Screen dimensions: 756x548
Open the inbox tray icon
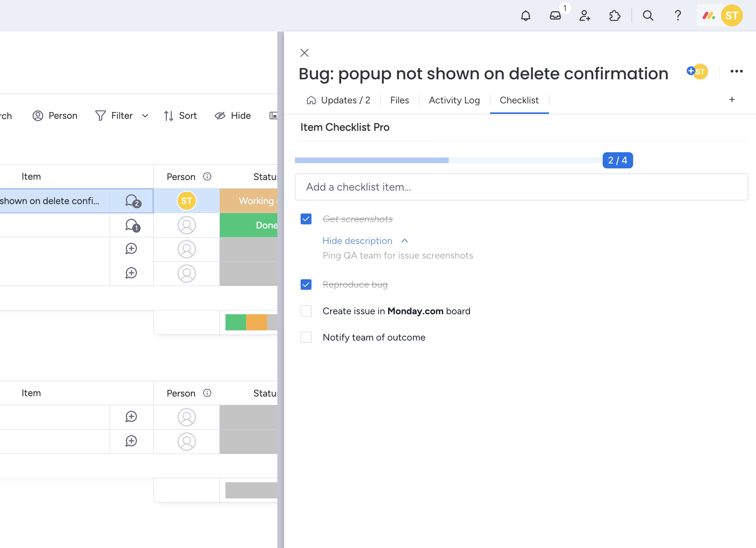pos(555,16)
